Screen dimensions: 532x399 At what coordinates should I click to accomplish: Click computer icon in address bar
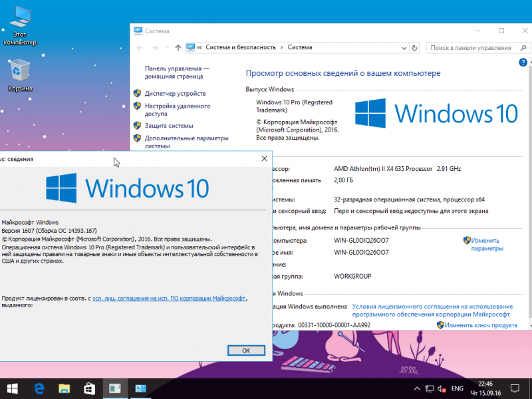[191, 47]
